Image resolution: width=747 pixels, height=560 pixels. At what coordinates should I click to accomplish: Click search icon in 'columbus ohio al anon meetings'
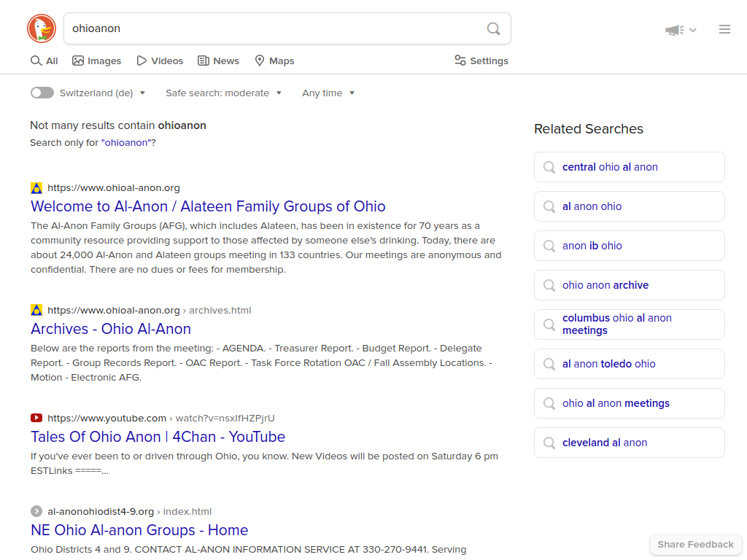(x=549, y=324)
